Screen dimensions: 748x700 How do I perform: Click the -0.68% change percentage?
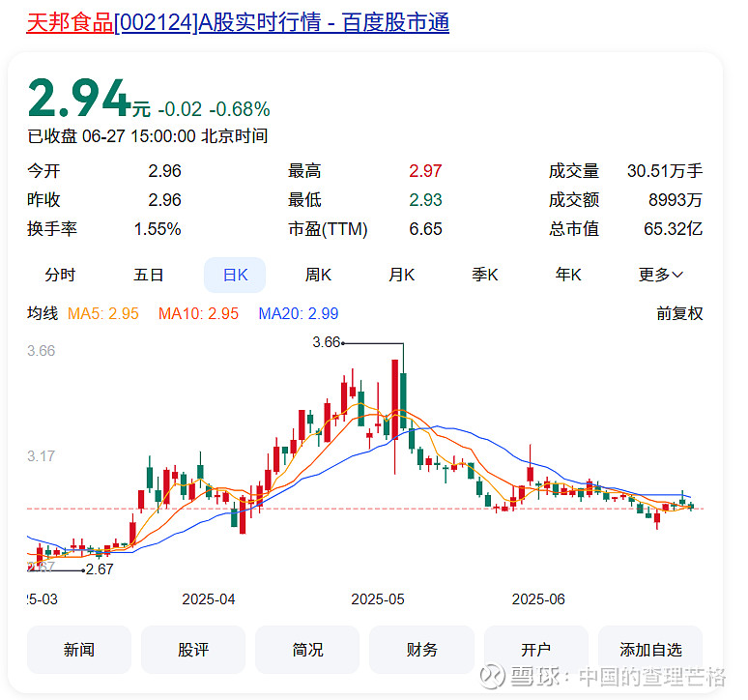point(240,109)
